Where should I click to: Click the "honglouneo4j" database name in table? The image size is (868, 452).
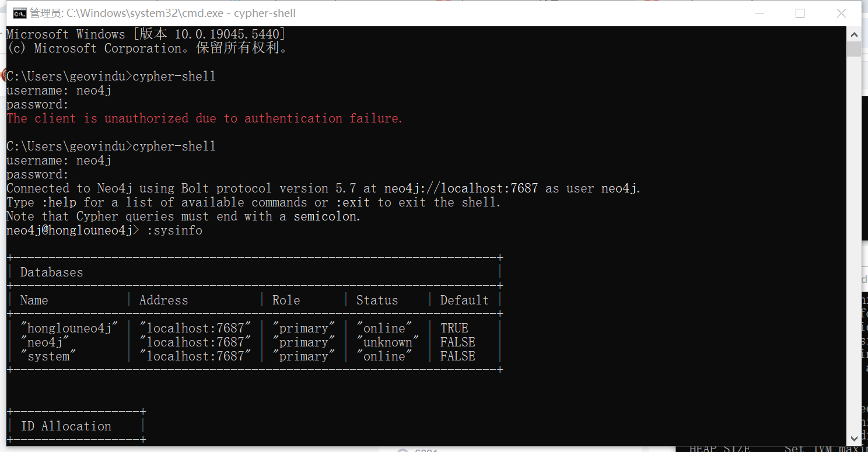(69, 328)
